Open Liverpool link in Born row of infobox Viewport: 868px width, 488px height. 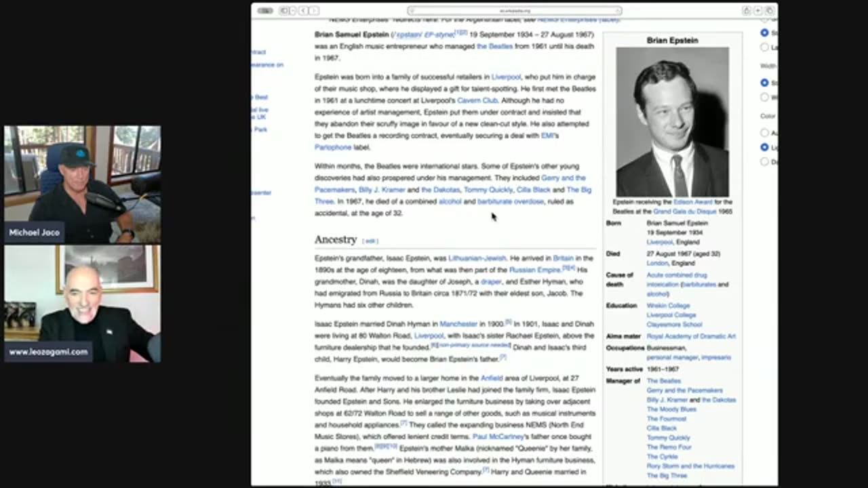[659, 242]
